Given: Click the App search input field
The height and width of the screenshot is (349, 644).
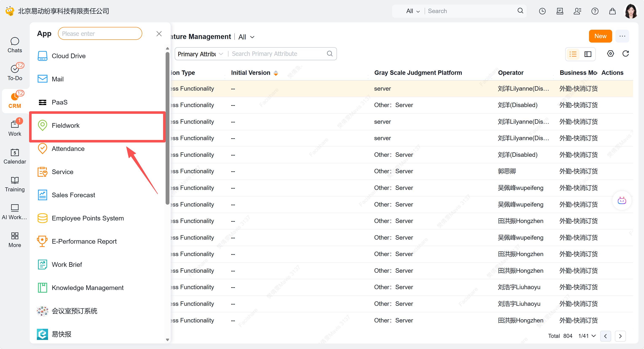Looking at the screenshot, I should 100,34.
